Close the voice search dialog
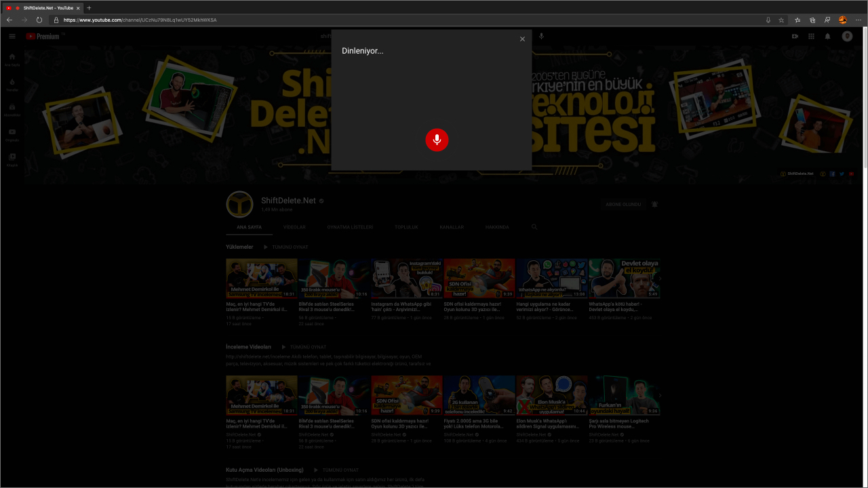The height and width of the screenshot is (488, 868). click(522, 39)
